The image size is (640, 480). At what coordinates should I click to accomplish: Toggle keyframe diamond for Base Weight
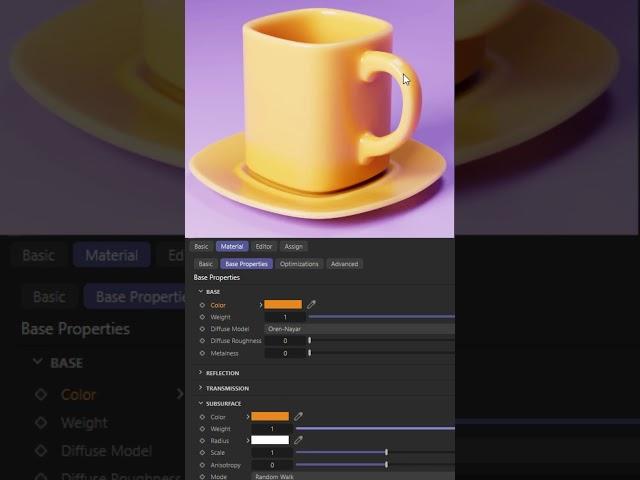(x=202, y=317)
